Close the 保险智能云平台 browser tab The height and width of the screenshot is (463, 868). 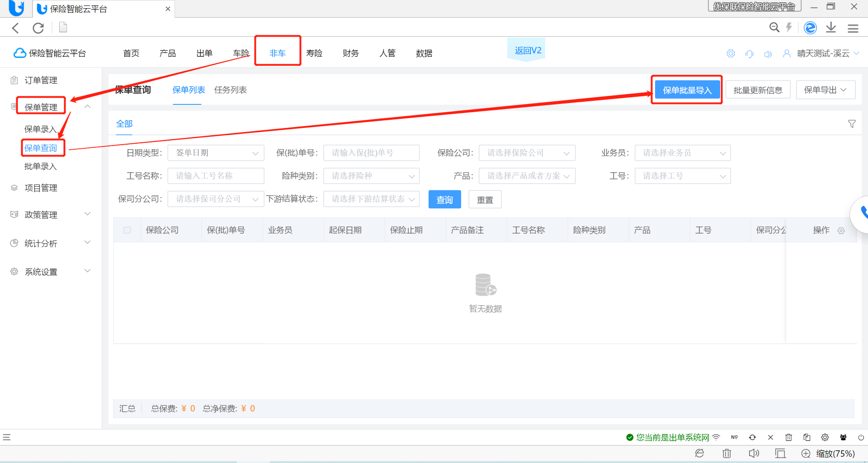[168, 9]
